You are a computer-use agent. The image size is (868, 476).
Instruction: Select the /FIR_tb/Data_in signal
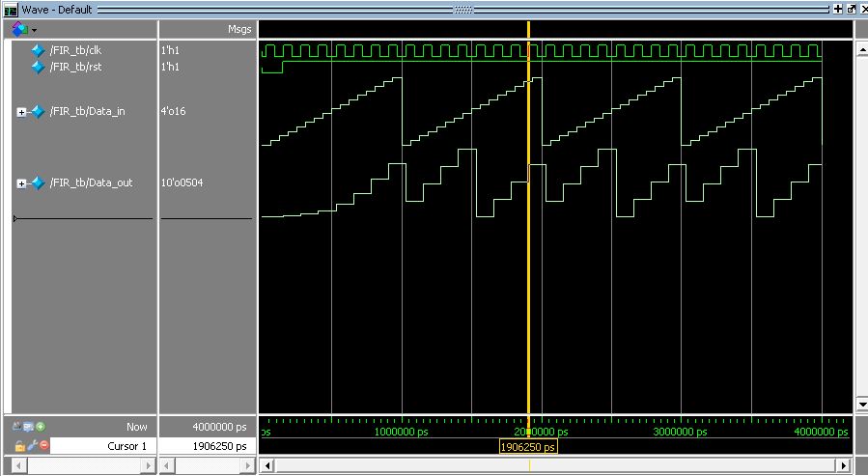[x=88, y=111]
